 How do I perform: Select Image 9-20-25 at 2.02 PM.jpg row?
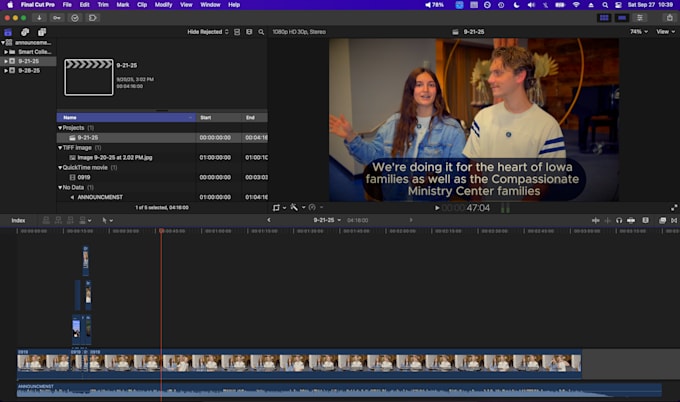click(x=162, y=157)
